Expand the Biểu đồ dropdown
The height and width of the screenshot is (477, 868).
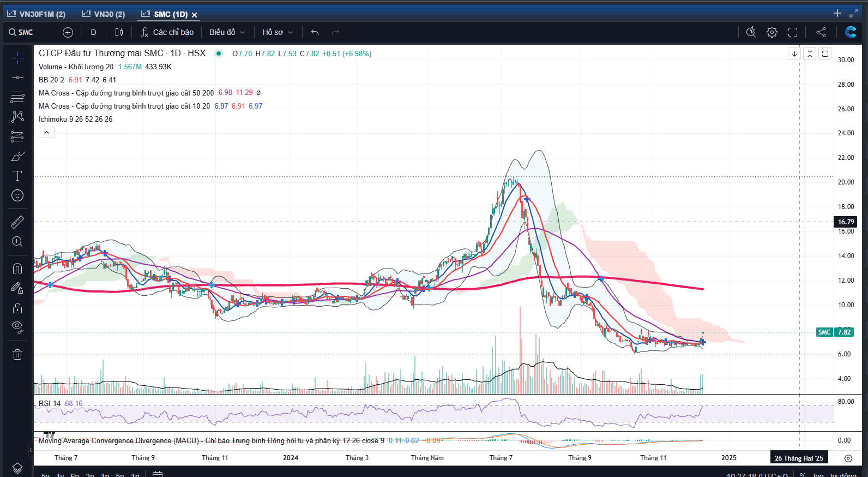tap(227, 32)
